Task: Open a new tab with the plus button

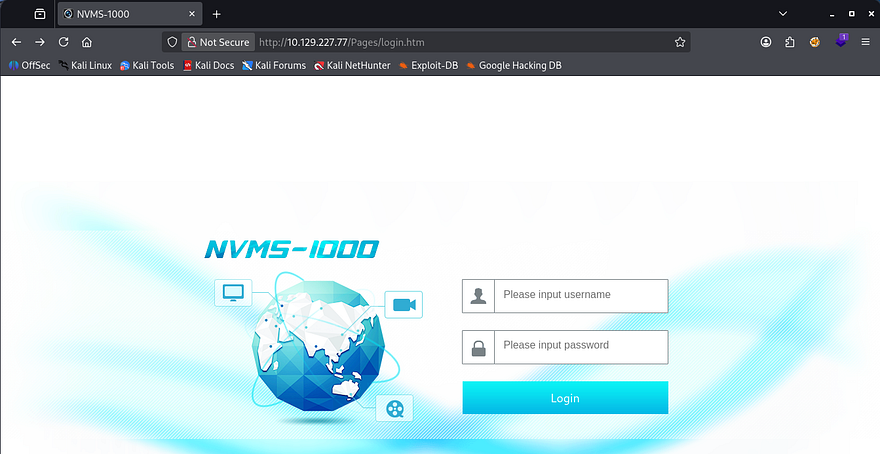Action: point(216,14)
